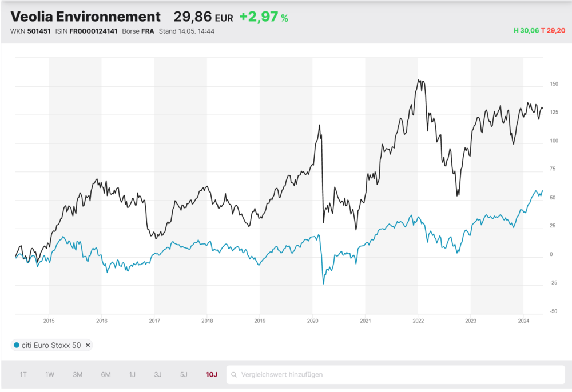Select the 1J time range

(x=132, y=374)
